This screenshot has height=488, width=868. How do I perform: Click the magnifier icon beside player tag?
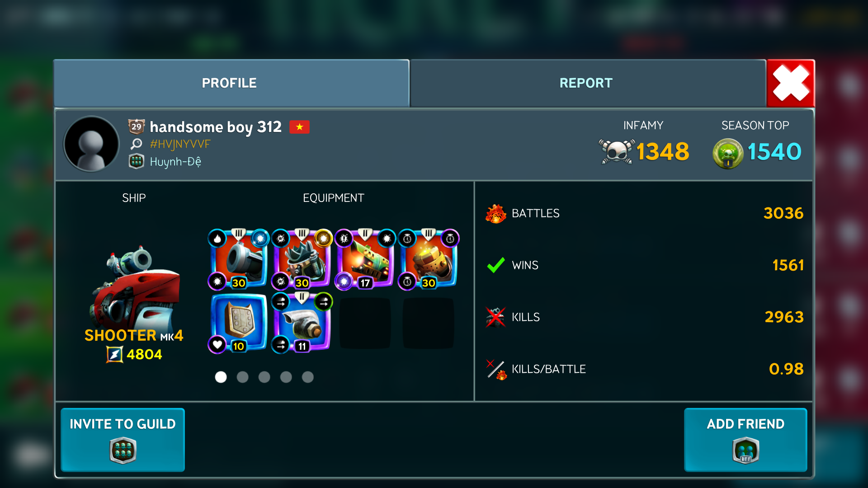[x=136, y=144]
